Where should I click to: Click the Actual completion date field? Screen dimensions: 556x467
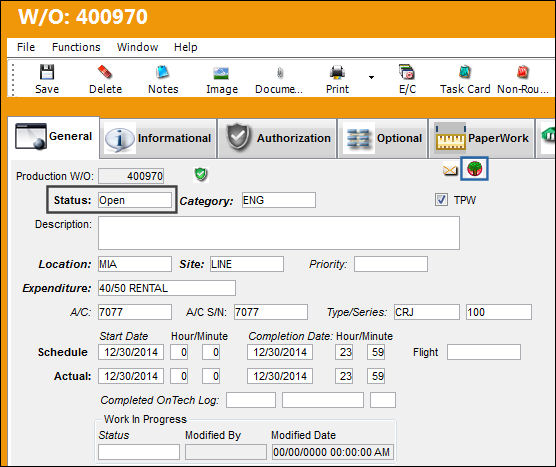coord(280,376)
